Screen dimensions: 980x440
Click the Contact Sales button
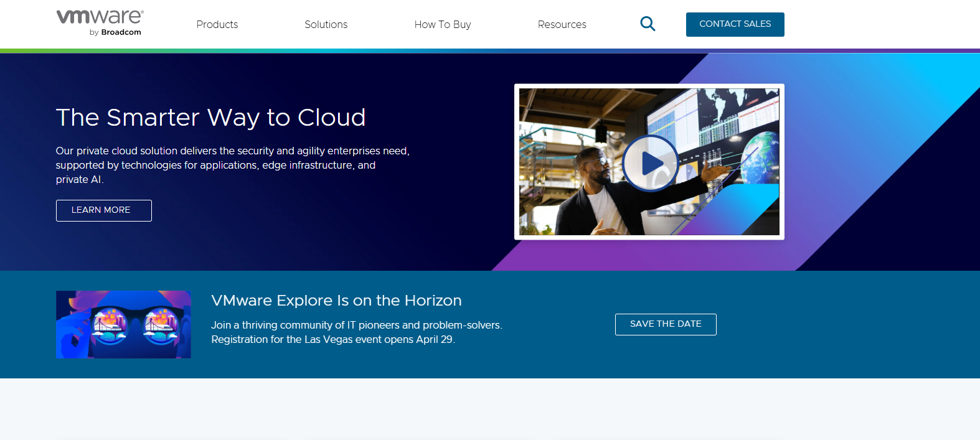coord(735,24)
